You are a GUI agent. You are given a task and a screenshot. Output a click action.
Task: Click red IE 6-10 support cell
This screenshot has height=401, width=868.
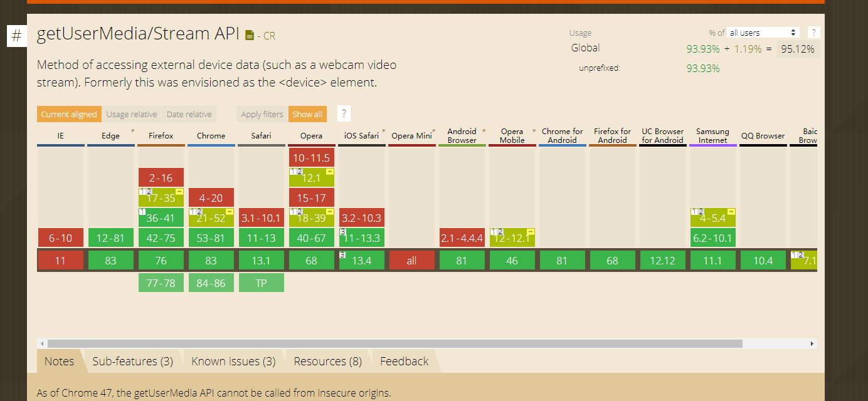tap(60, 237)
